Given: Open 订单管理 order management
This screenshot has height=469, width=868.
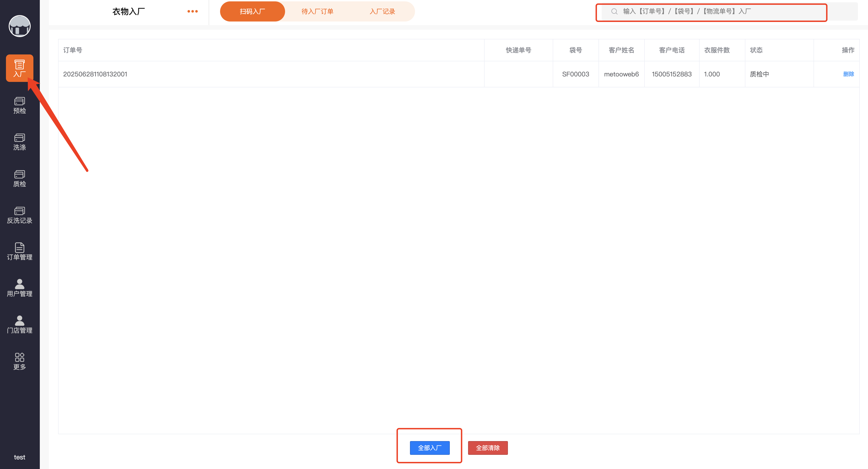Looking at the screenshot, I should point(19,252).
